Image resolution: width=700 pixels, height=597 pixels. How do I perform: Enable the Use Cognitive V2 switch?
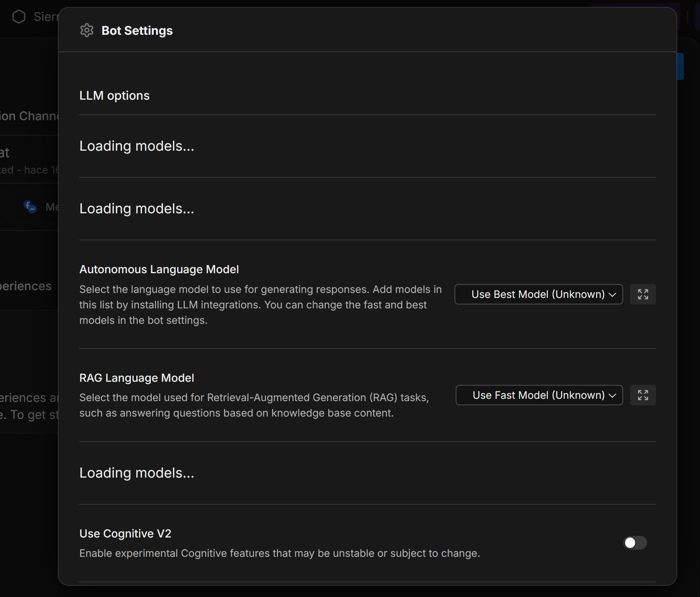tap(635, 543)
